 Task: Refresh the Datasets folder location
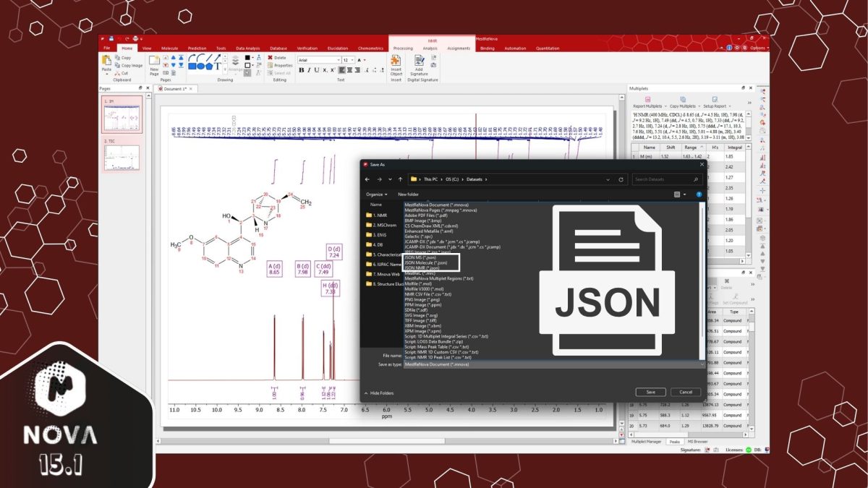tap(622, 179)
